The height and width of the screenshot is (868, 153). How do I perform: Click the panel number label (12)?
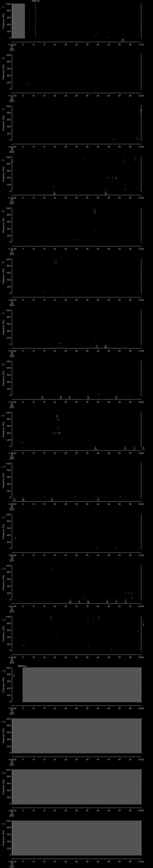point(3,569)
